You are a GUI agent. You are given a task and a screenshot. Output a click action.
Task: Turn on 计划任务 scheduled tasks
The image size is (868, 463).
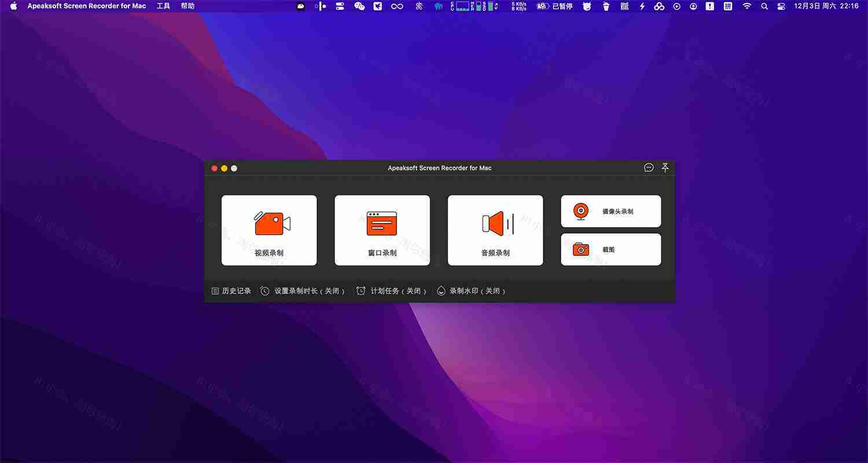tap(392, 291)
